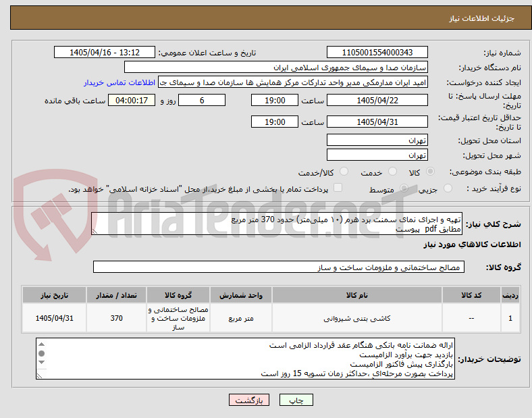Image resolution: width=532 pixels, height=418 pixels.
Task: Open اطلاعات تماس خریدار link
Action: (x=119, y=83)
